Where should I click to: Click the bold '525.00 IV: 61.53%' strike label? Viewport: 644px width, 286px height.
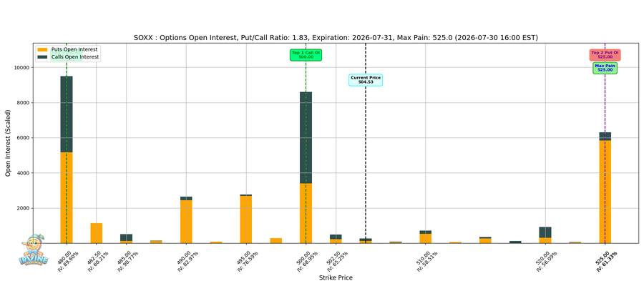click(607, 262)
